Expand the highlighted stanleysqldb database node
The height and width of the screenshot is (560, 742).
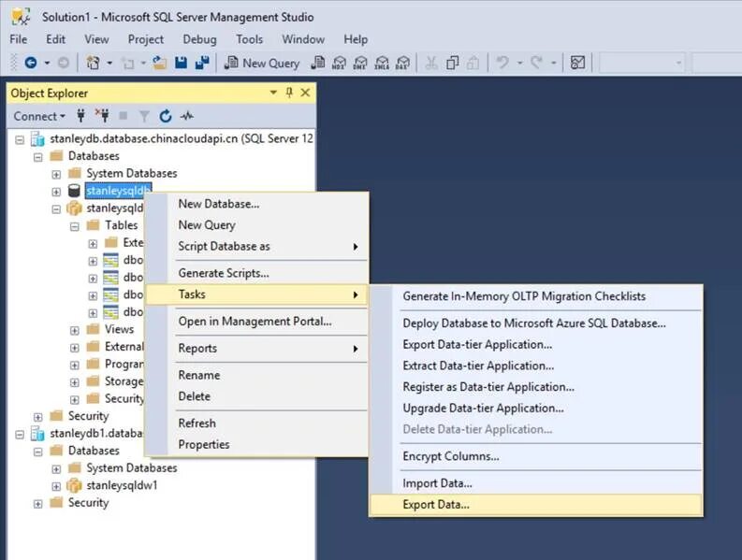[x=56, y=192]
